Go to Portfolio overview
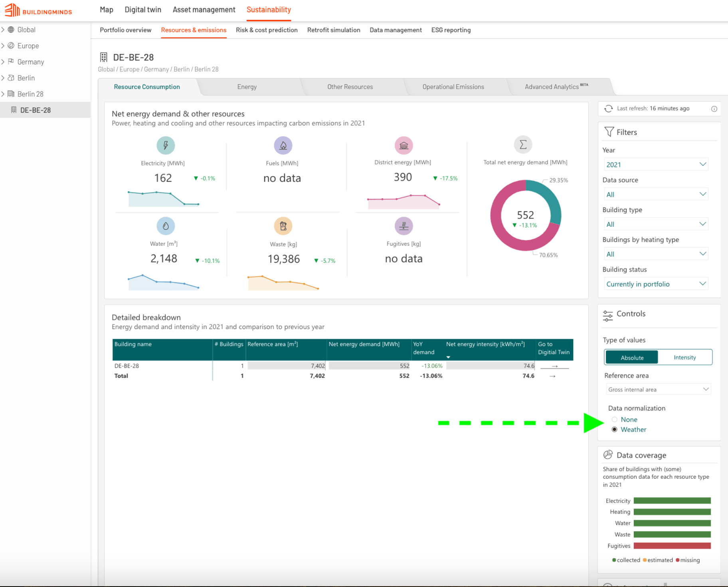Viewport: 728px width, 587px height. point(125,30)
